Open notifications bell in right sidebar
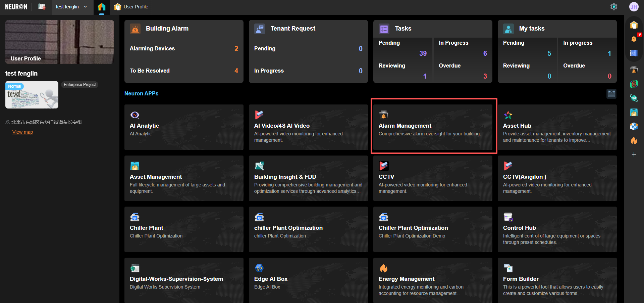This screenshot has width=644, height=303. 634,39
